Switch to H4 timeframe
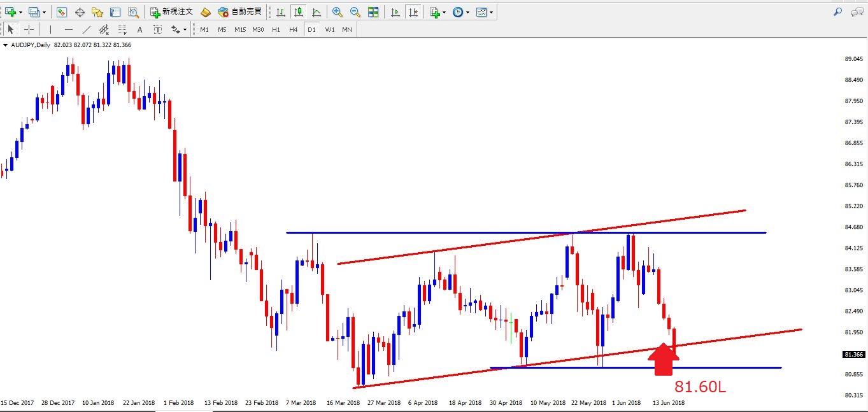Screen dimensions: 868x412 [293, 29]
